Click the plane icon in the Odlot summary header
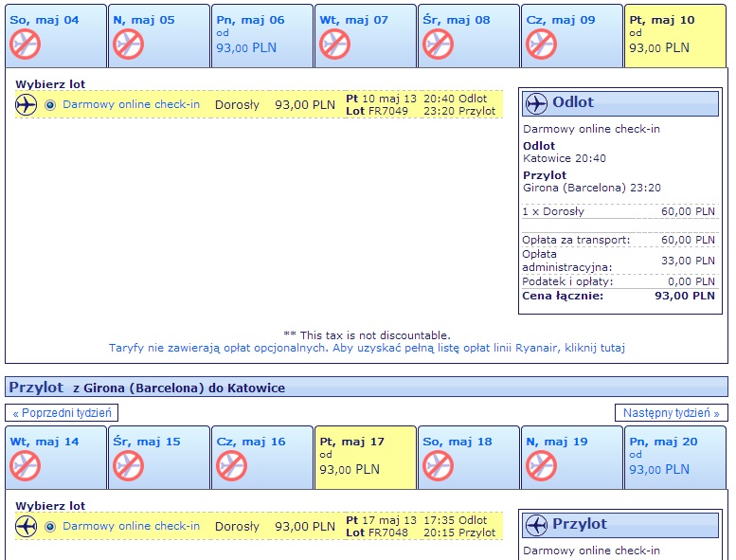Screen dimensions: 736x560 [x=536, y=103]
